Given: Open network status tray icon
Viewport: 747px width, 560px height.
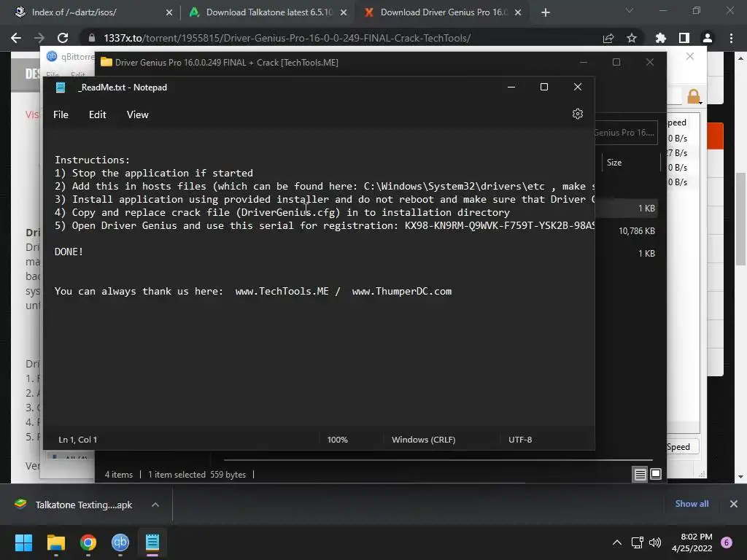Looking at the screenshot, I should tap(637, 542).
